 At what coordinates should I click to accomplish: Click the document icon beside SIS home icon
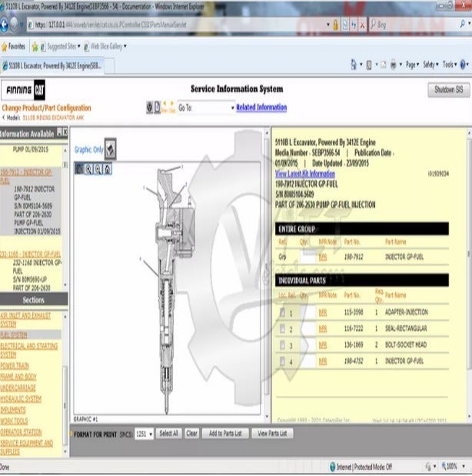click(158, 107)
